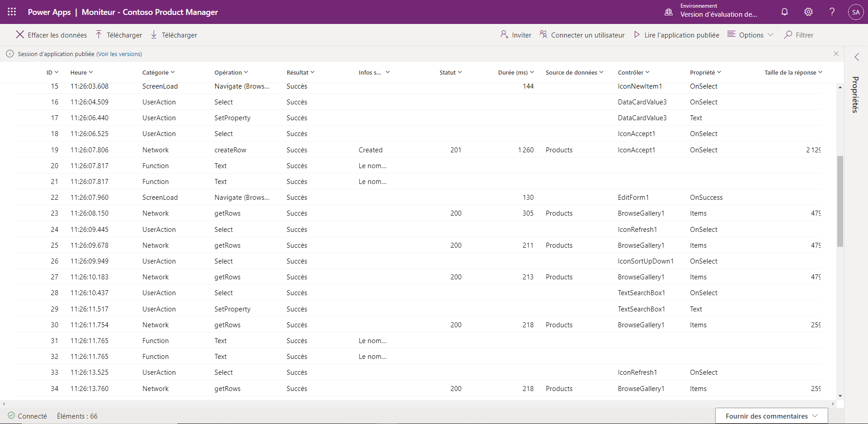Viewport: 868px width, 424px height.
Task: Open the Taille de la réponse column menu
Action: point(793,72)
